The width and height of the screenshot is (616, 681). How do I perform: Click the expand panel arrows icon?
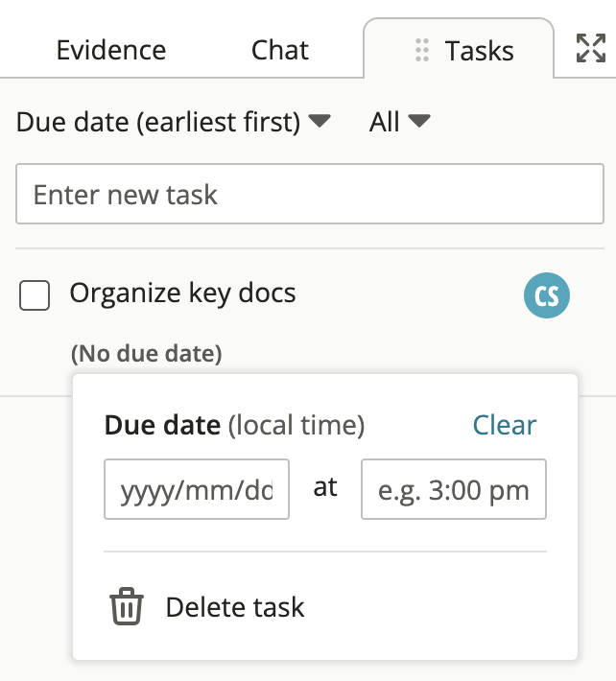(x=591, y=48)
